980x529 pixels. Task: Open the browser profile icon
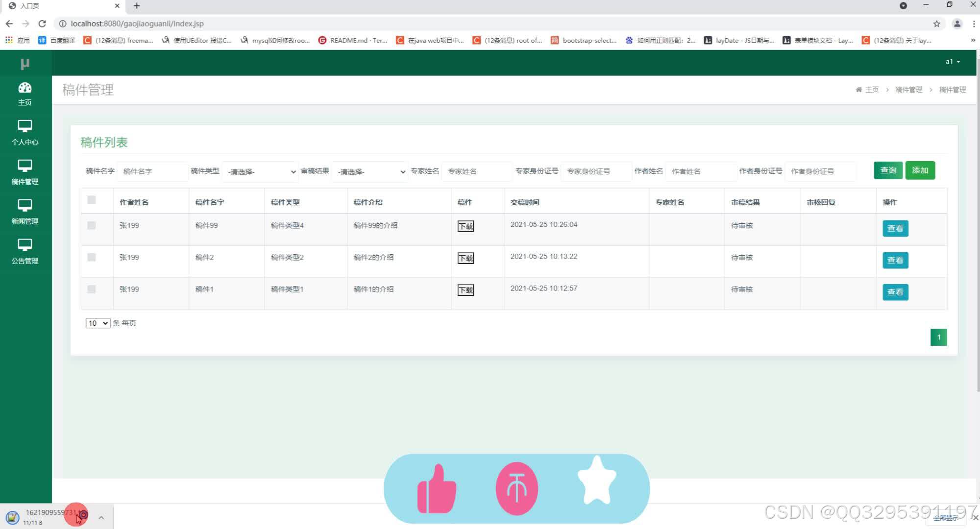956,24
